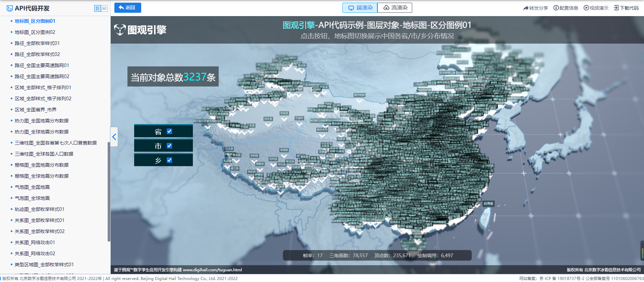Open 区域_全国省界_市界
The height and width of the screenshot is (282, 644).
[x=36, y=110]
